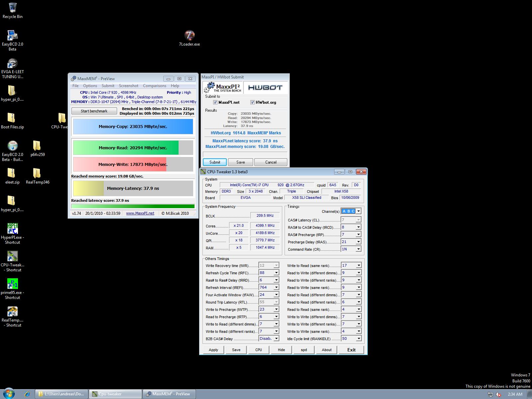Screen dimensions: 532x399
Task: Click the Exit button in CPU-Tweaker
Action: [x=351, y=350]
